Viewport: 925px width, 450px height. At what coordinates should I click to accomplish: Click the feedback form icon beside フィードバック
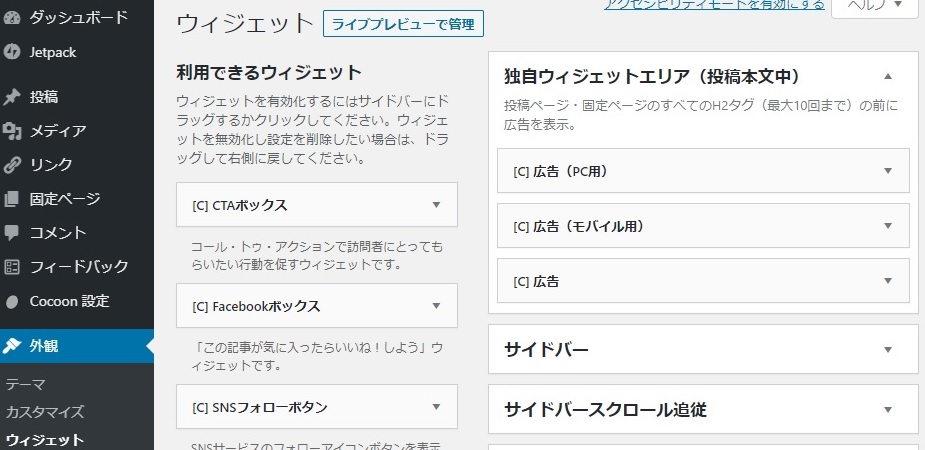point(13,267)
